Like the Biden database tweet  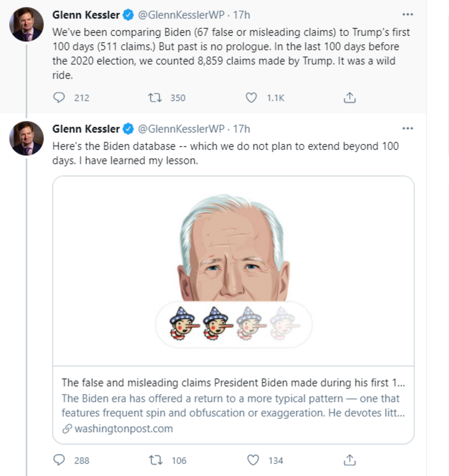coord(253,460)
